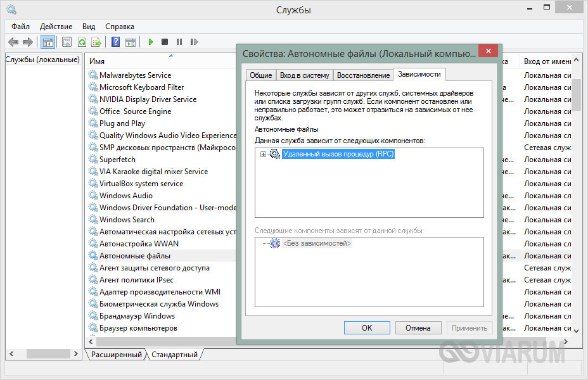Switch to the Общие tab
This screenshot has width=588, height=380.
pos(261,75)
